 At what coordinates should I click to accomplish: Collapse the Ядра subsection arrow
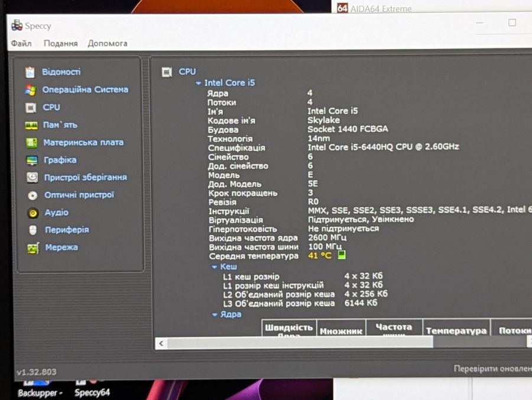pyautogui.click(x=215, y=315)
